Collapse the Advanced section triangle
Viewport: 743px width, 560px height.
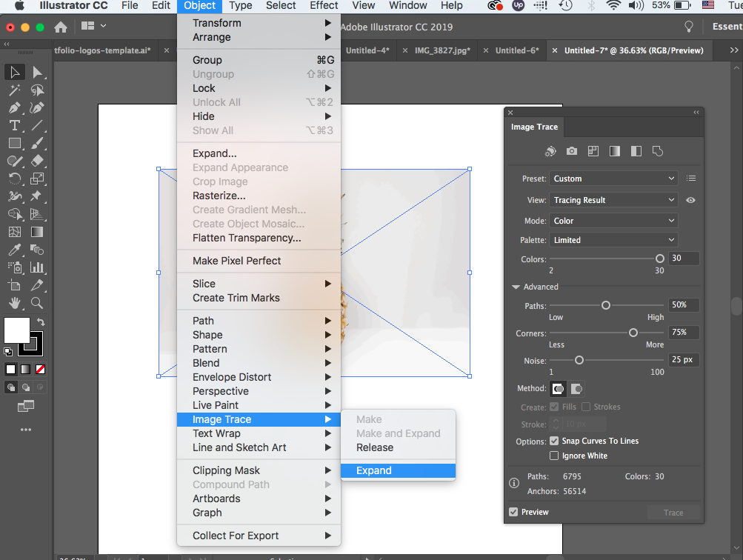[x=516, y=287]
